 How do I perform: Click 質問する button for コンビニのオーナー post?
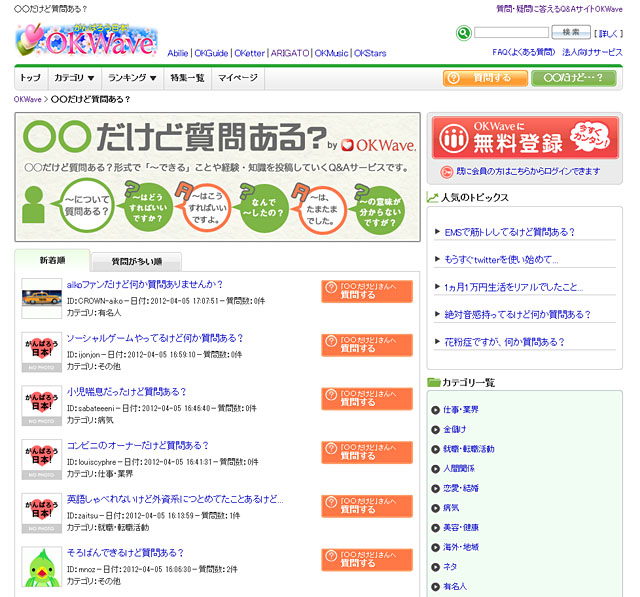[367, 453]
